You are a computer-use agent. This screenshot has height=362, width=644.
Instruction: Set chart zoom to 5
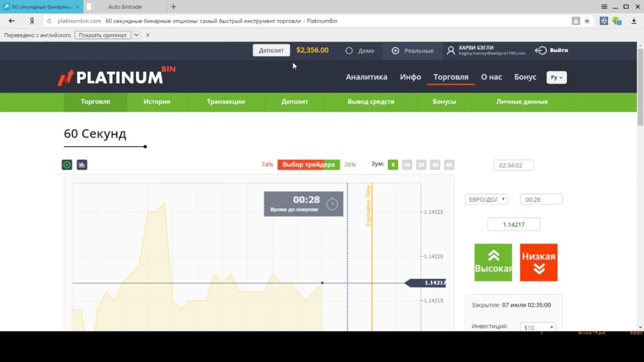[x=393, y=164]
